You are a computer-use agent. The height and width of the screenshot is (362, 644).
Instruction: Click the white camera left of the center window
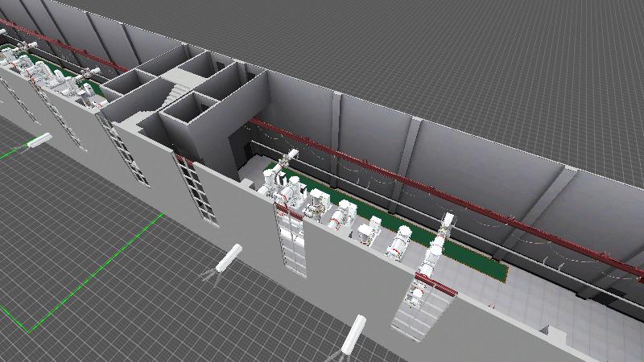(x=229, y=259)
